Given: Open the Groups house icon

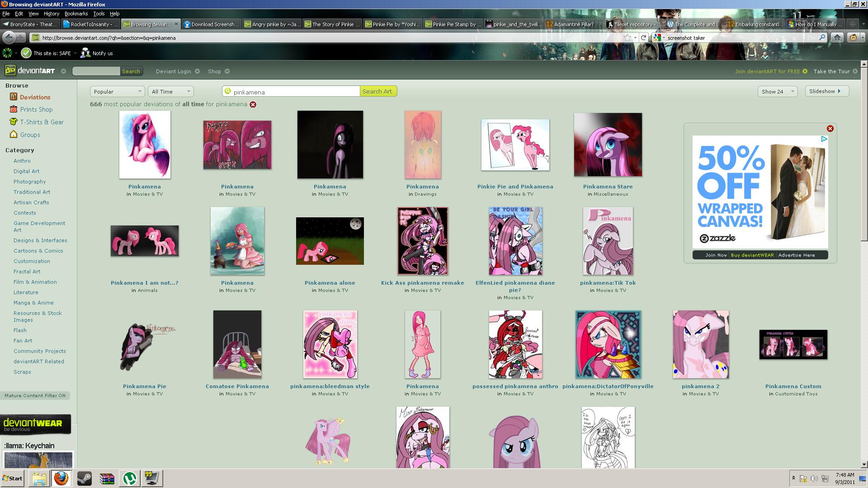Looking at the screenshot, I should pos(14,135).
